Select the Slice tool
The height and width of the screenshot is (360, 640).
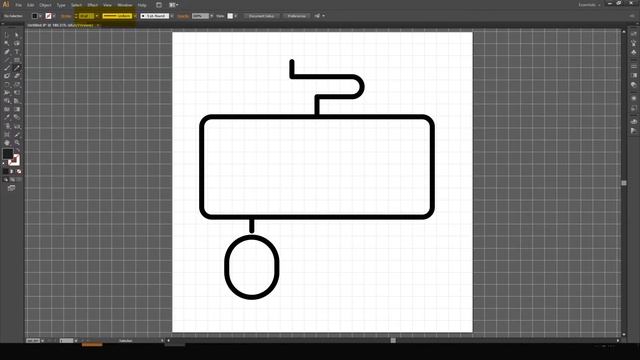point(17,134)
